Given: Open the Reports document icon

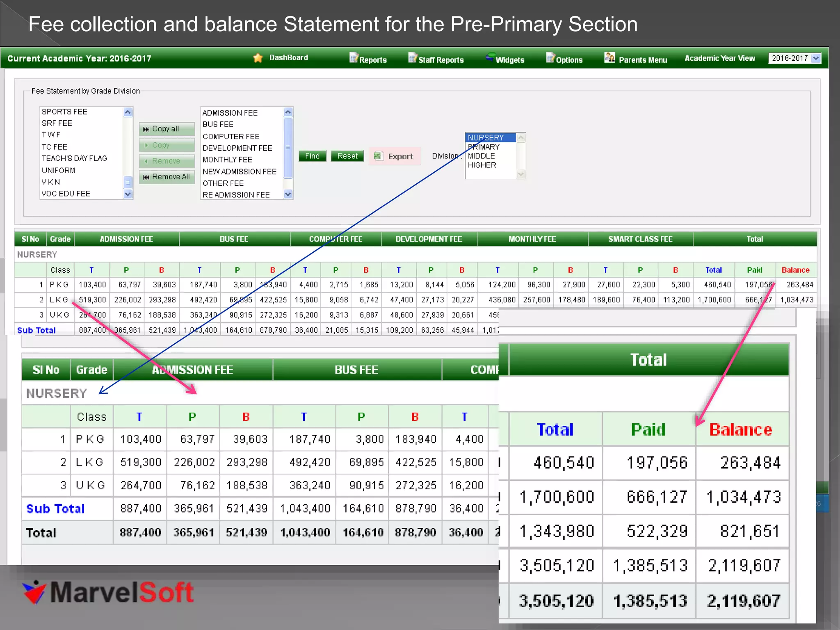Looking at the screenshot, I should pyautogui.click(x=354, y=57).
